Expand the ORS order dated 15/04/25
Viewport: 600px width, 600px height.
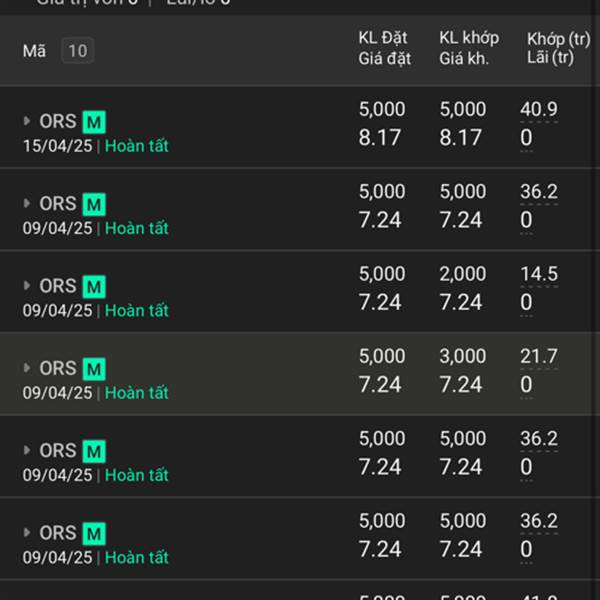coord(27,121)
